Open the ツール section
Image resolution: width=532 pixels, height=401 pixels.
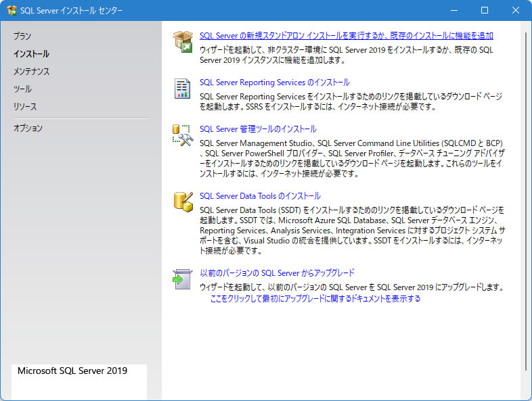coord(22,89)
